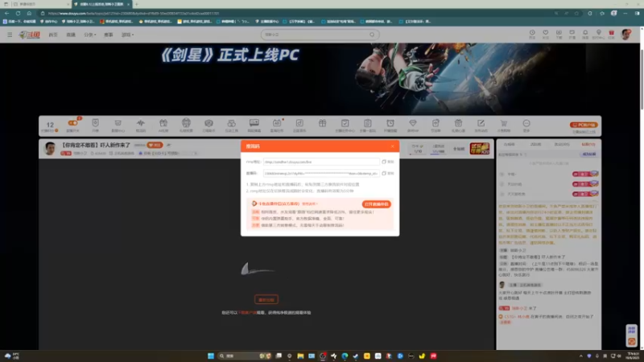Screen dimensions: 644x362
Task: Click the orange follow button beside stream title
Action: click(x=155, y=145)
